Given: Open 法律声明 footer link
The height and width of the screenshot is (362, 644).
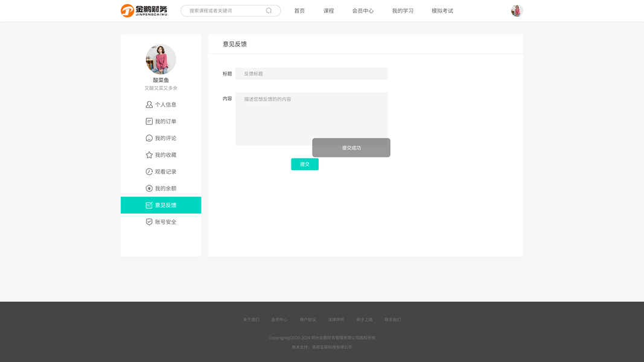Looking at the screenshot, I should pyautogui.click(x=336, y=320).
